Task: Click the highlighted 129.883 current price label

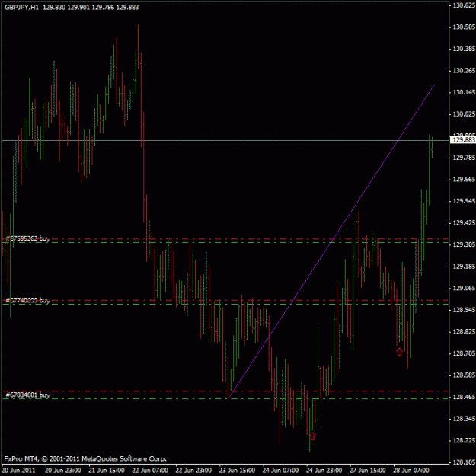Action: [463, 140]
